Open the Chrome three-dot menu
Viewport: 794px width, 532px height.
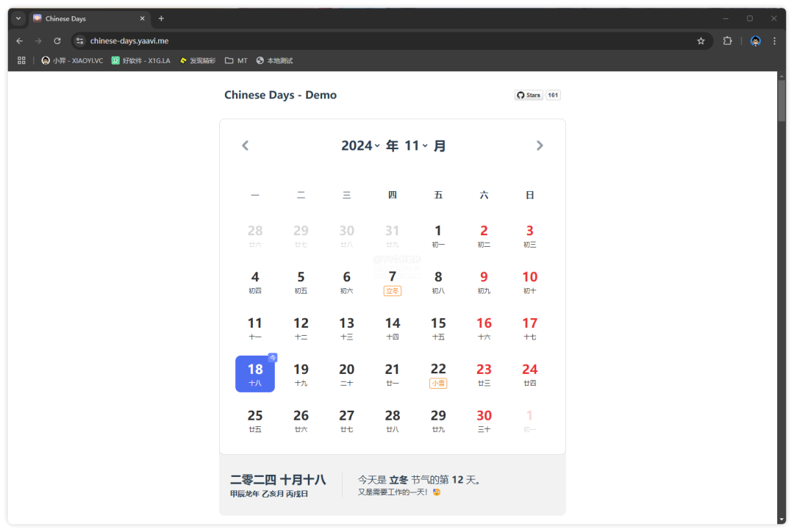click(774, 41)
